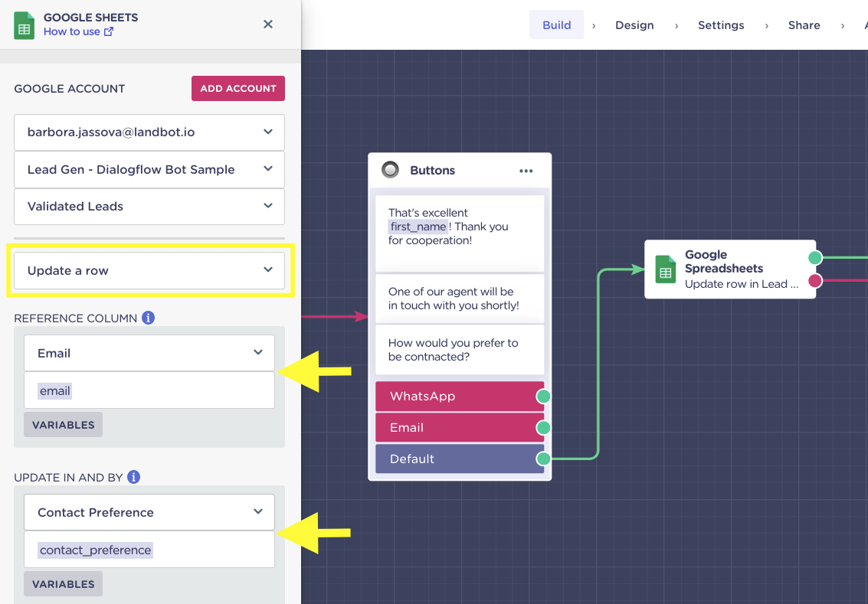
Task: Close the Google Sheets panel with X
Action: pyautogui.click(x=268, y=24)
